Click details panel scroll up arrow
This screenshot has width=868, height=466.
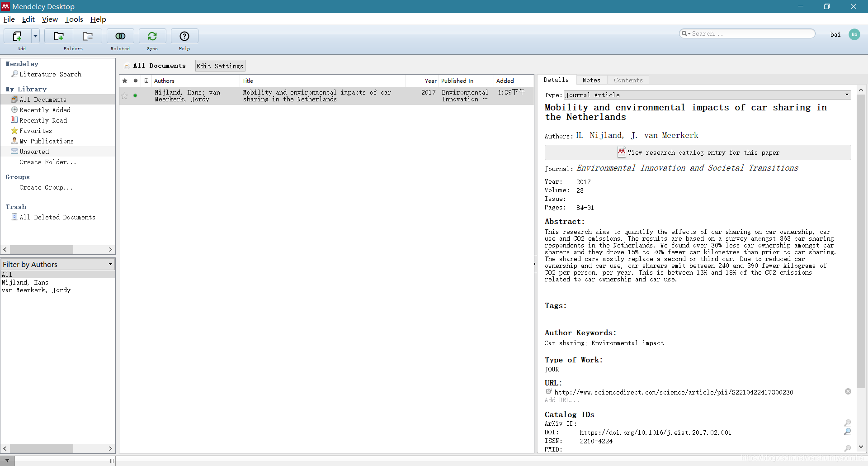[x=861, y=90]
